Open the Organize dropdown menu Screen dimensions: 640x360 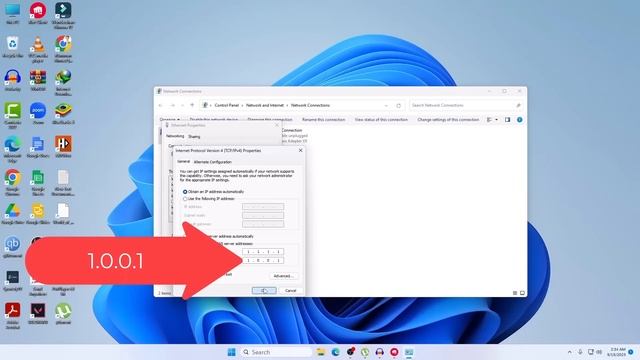[x=169, y=120]
